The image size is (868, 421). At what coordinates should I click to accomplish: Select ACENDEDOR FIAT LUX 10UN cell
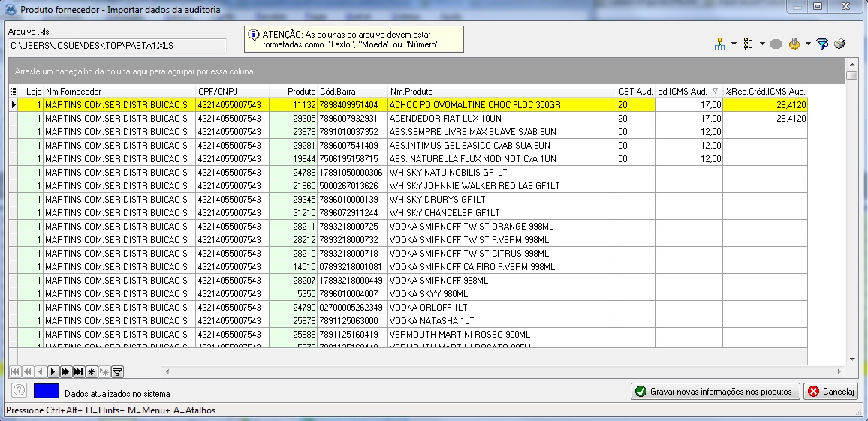point(502,119)
